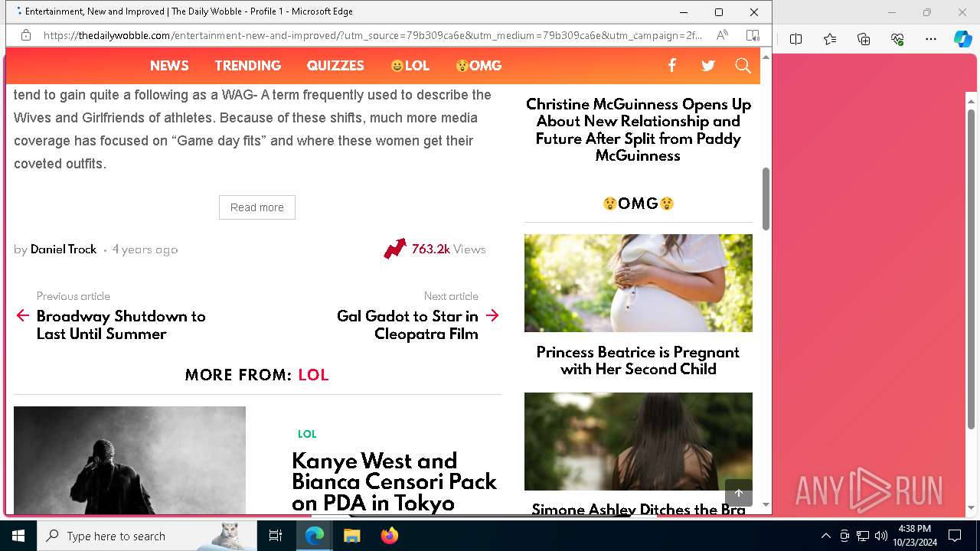This screenshot has height=551, width=980.
Task: Open the Christine McGuinness article headline
Action: (639, 130)
